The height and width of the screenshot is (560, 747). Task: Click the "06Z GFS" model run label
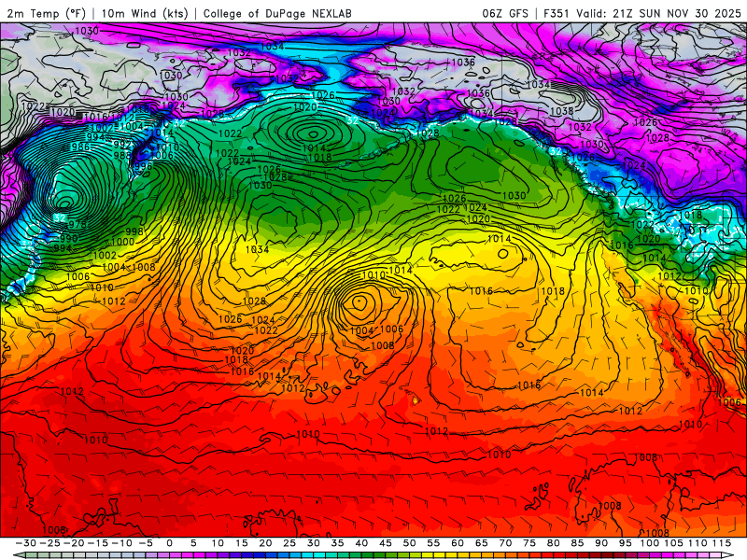click(x=505, y=13)
